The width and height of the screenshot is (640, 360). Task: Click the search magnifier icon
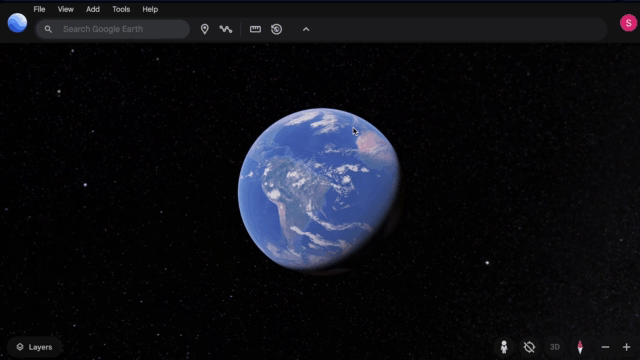click(x=48, y=29)
